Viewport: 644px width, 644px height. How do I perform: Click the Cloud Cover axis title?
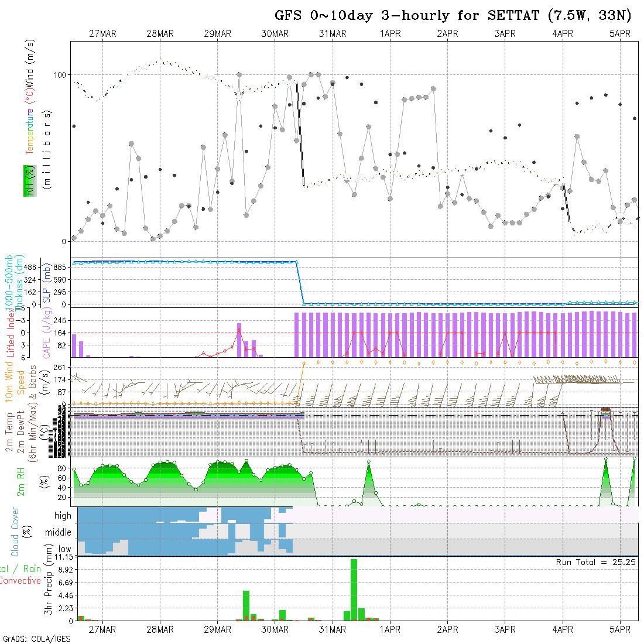point(15,532)
